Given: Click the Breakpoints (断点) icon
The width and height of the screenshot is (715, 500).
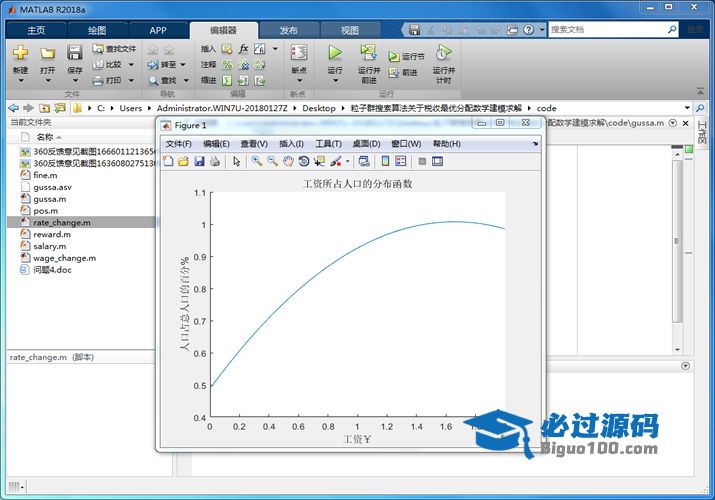Looking at the screenshot, I should click(299, 52).
